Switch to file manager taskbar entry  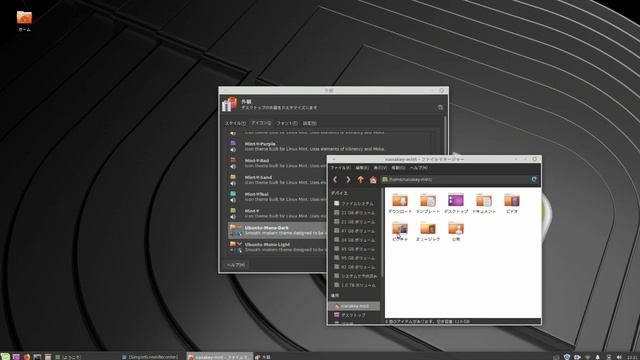coord(220,357)
